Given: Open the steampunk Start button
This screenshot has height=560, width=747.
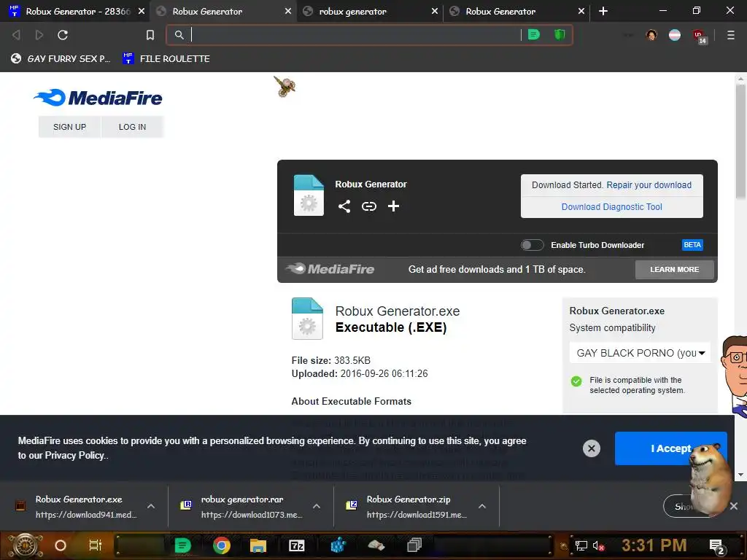Looking at the screenshot, I should click(26, 545).
